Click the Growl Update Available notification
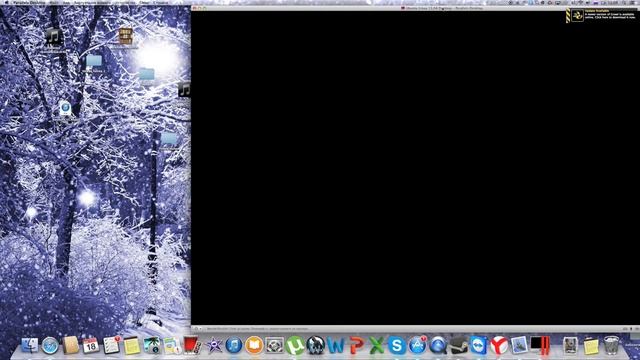The height and width of the screenshot is (360, 640). 602,16
